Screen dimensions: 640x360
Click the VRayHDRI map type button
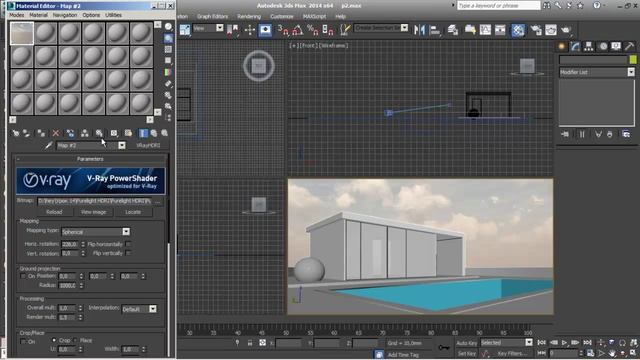149,145
